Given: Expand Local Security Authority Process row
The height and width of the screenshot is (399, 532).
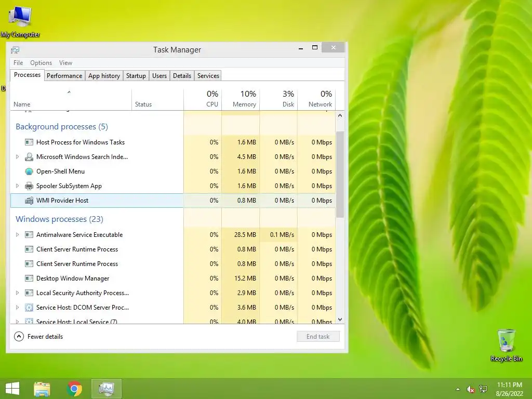Looking at the screenshot, I should point(17,293).
